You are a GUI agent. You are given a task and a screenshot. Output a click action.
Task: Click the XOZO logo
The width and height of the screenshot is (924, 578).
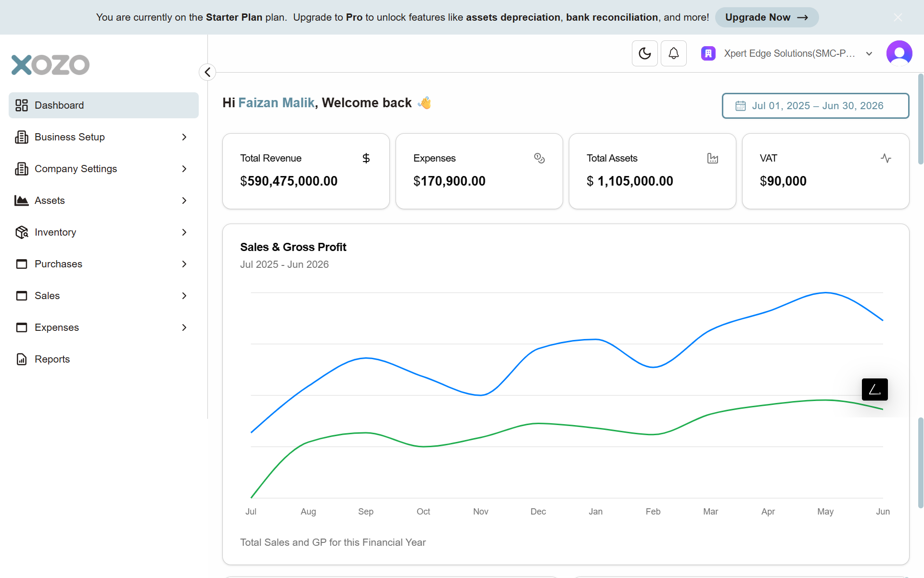point(51,65)
